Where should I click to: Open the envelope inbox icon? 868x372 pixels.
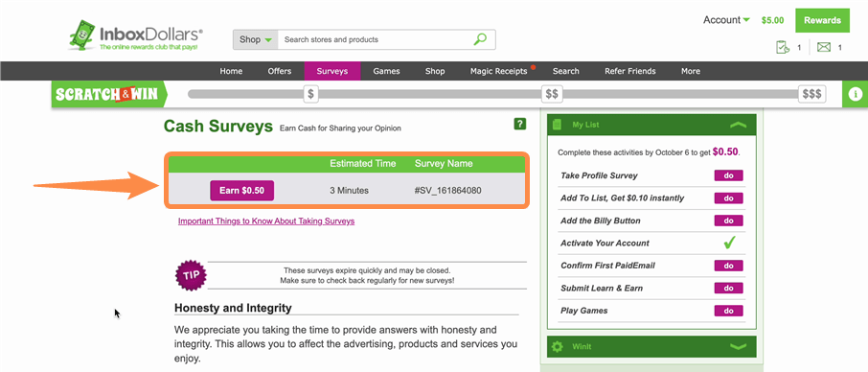pyautogui.click(x=824, y=48)
